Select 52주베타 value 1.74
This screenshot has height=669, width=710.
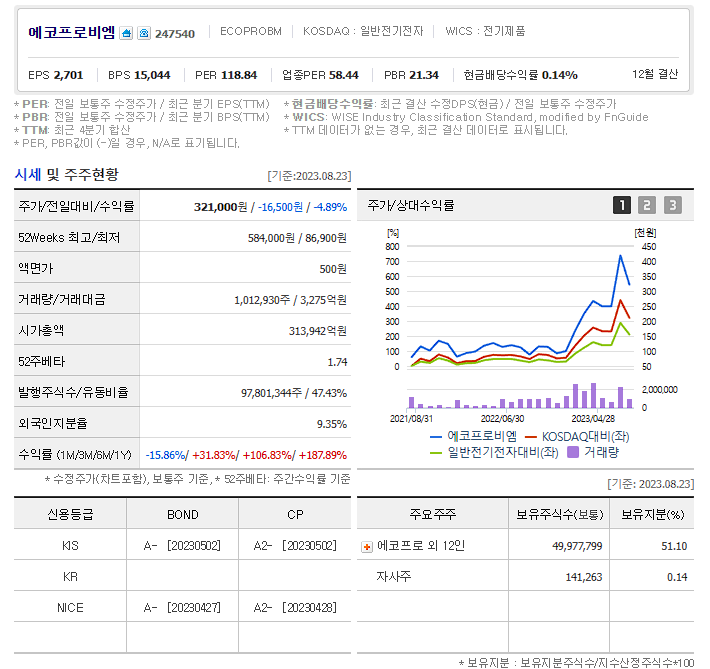coord(337,362)
